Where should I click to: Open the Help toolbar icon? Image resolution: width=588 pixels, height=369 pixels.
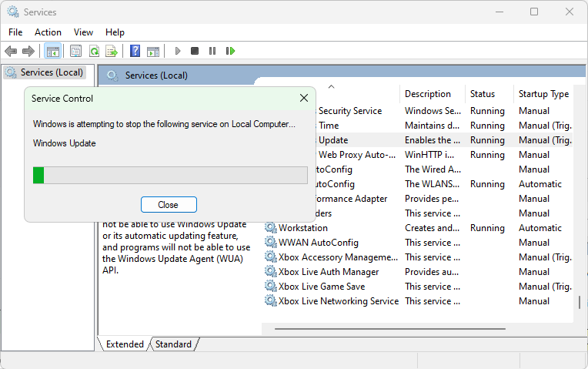click(x=135, y=51)
